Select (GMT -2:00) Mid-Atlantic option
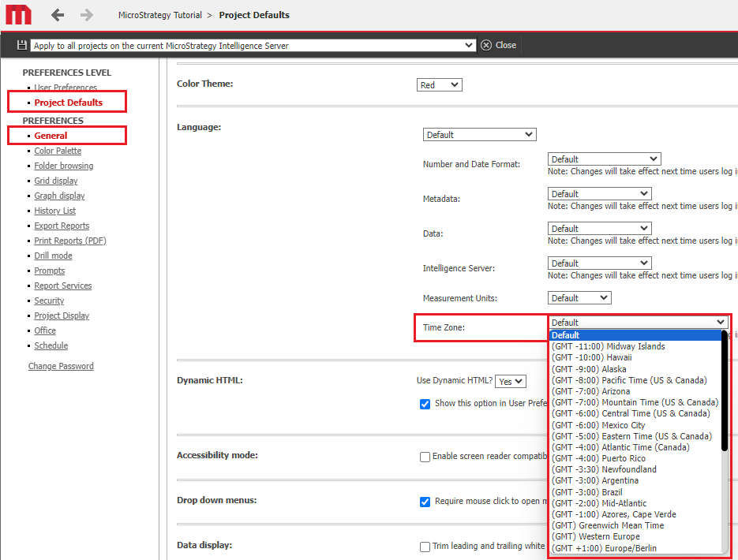Viewport: 738px width, 560px height. click(x=635, y=503)
